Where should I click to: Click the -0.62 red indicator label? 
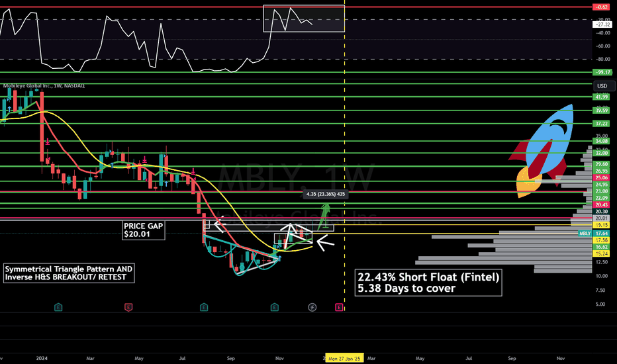(602, 7)
